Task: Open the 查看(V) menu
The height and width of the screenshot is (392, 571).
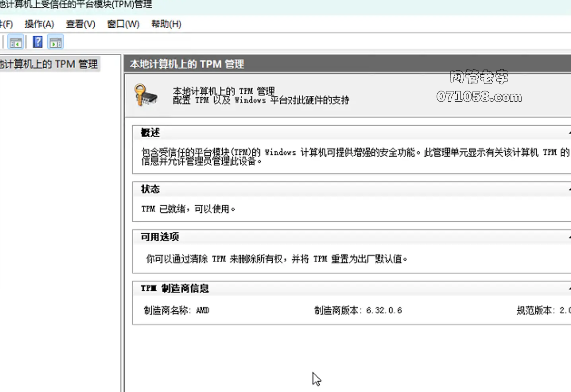Action: pos(80,24)
